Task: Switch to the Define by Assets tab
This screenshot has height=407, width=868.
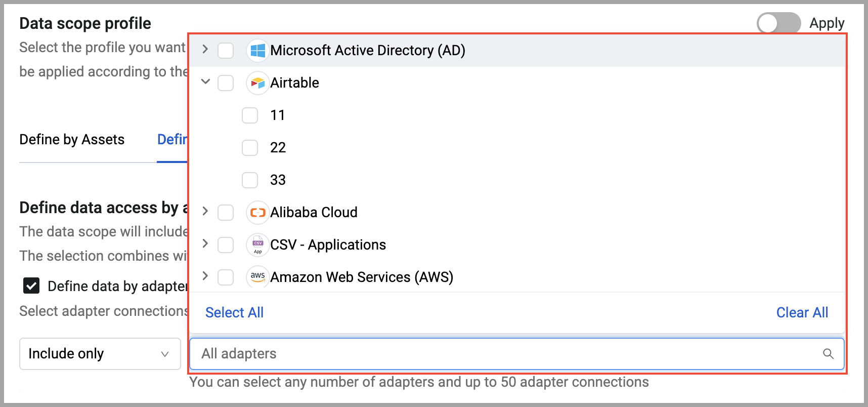Action: (72, 140)
